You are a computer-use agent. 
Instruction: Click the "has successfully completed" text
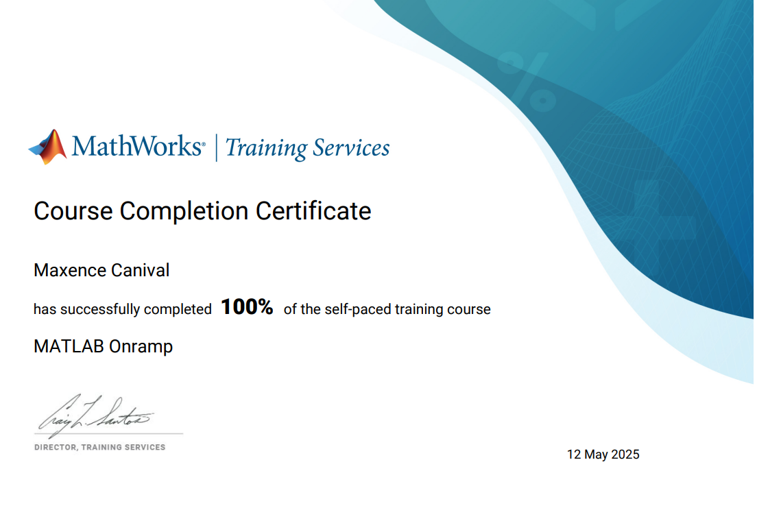point(122,309)
